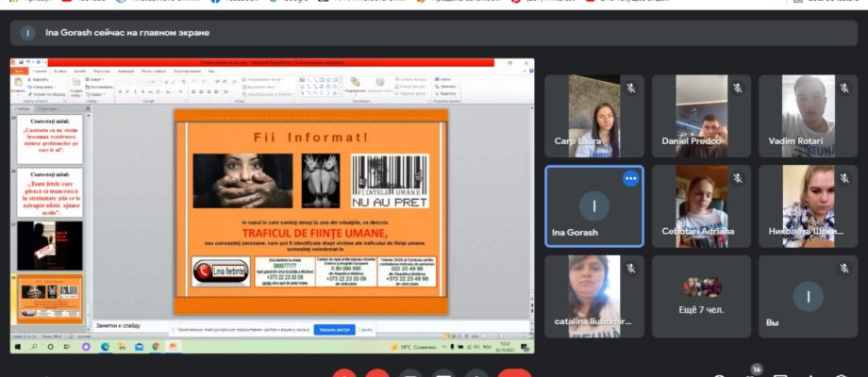Click the blue Закрыть доступ button

(x=334, y=330)
